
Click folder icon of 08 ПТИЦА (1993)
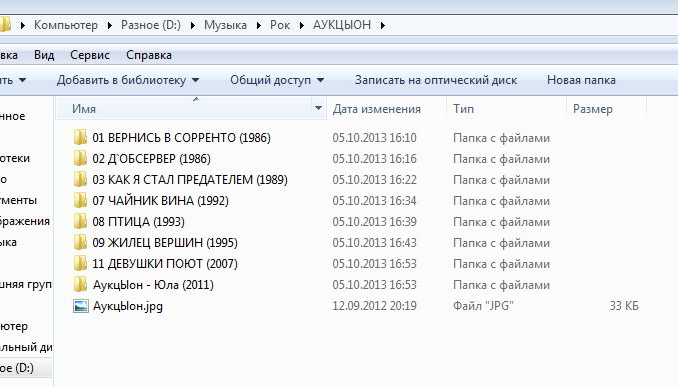(x=80, y=221)
